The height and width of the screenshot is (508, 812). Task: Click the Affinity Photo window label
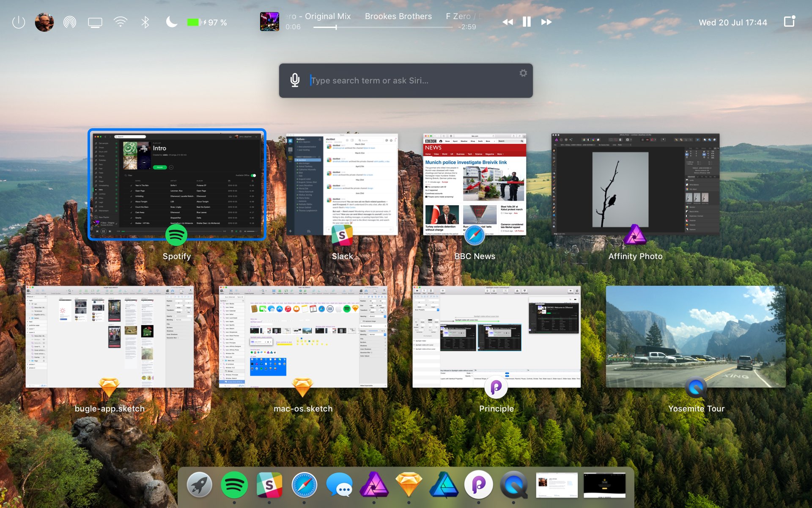[635, 256]
